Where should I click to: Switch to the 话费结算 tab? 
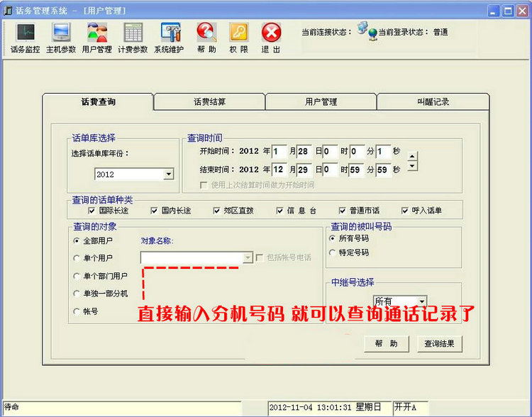pos(209,102)
